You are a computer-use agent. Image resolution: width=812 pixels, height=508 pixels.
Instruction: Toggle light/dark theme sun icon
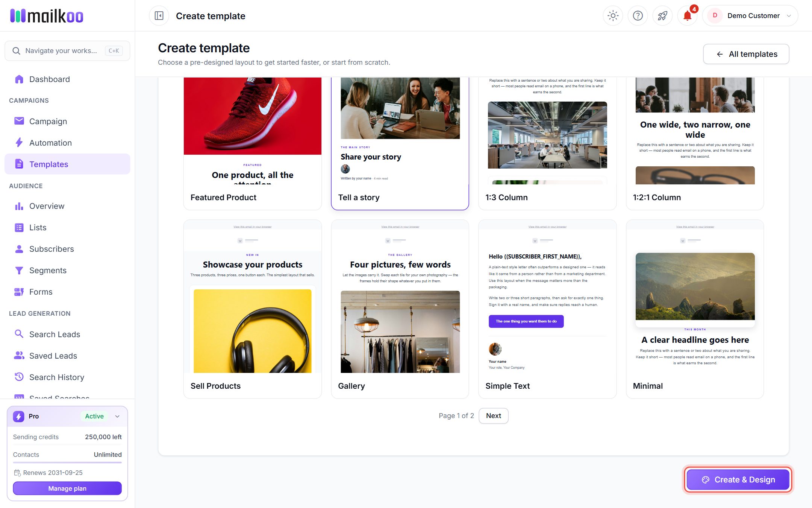[x=613, y=16]
